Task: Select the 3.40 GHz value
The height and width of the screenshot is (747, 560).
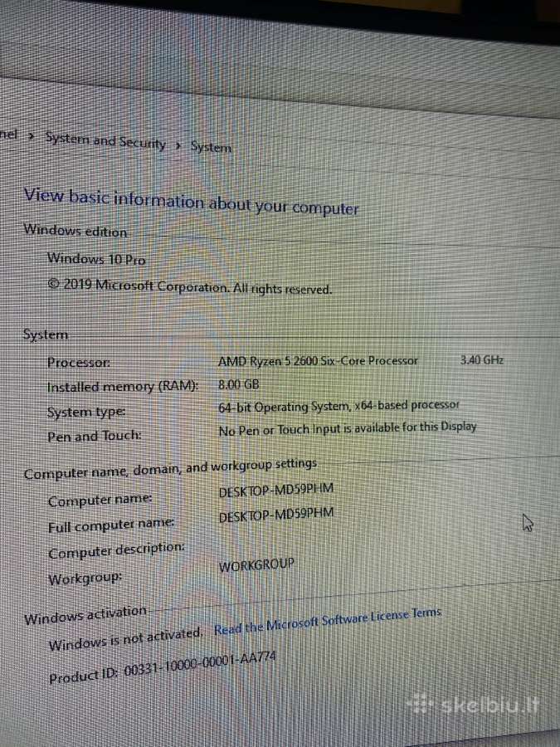Action: coord(481,359)
